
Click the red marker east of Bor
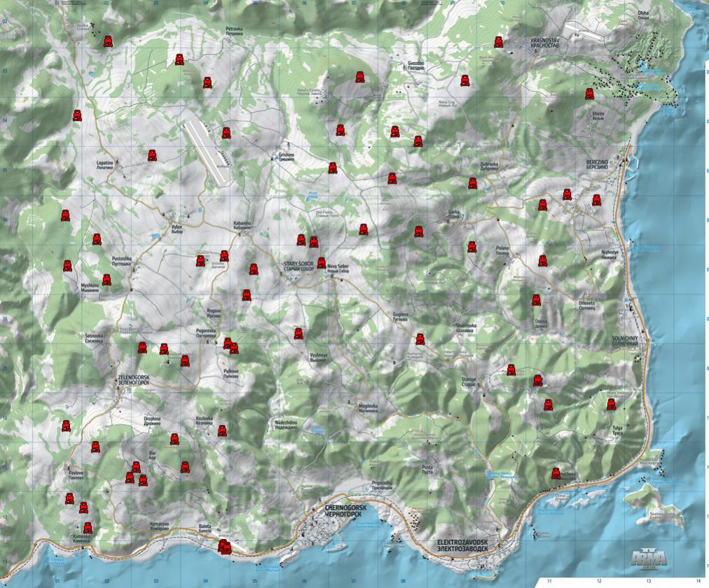point(185,467)
